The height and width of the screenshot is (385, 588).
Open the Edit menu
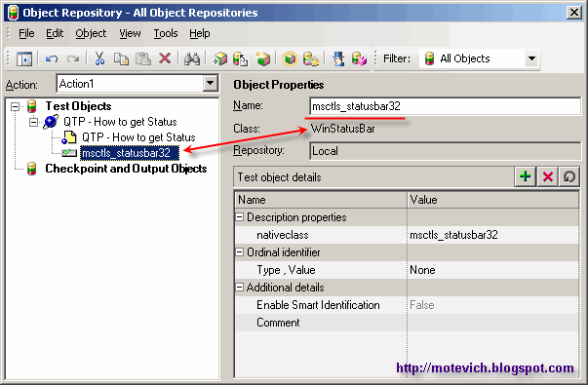pos(55,33)
